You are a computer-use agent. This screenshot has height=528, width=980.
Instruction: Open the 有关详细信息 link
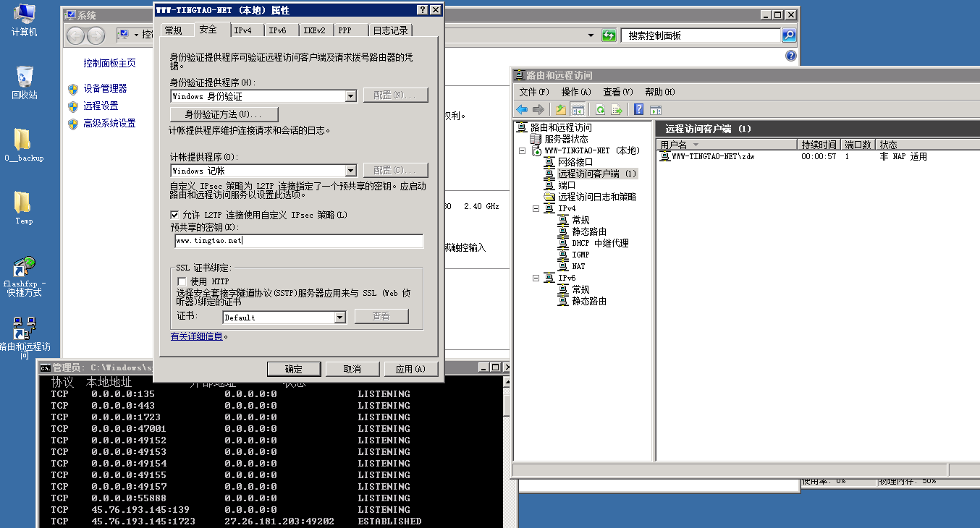[197, 336]
